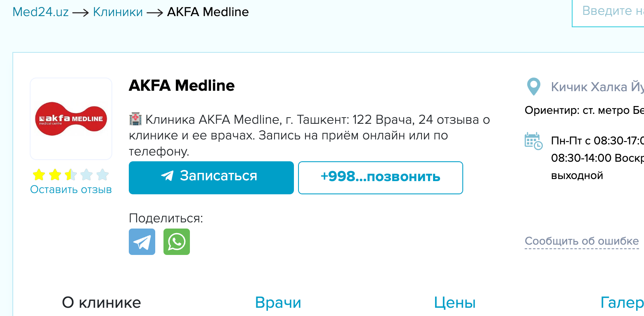Screen dimensions: 644x316
Task: Open the Клиники breadcrumb link
Action: tap(118, 12)
